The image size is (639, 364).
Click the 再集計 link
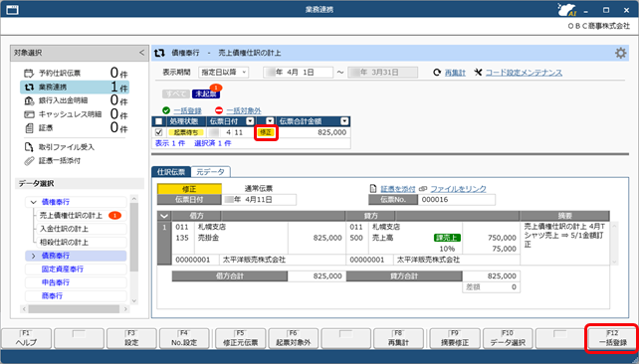(455, 73)
